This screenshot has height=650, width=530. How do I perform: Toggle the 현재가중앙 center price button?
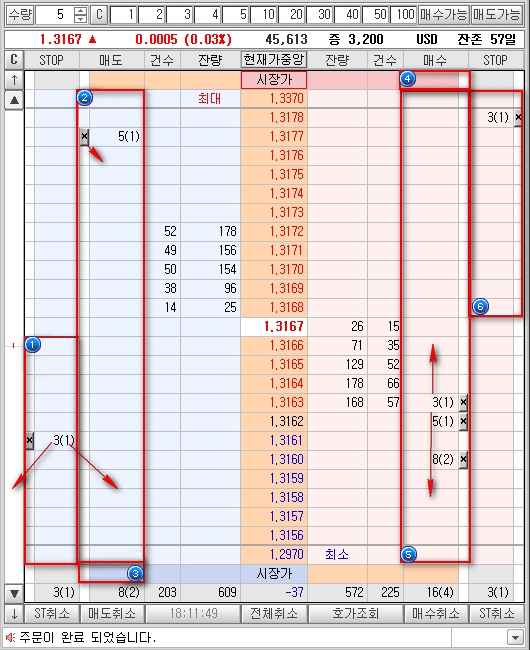coord(274,60)
